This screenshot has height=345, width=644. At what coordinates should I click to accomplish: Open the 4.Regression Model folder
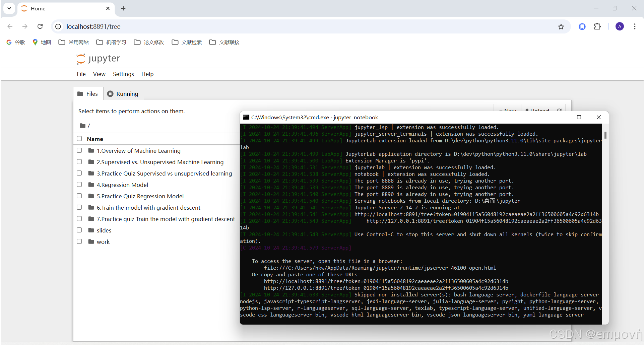122,185
